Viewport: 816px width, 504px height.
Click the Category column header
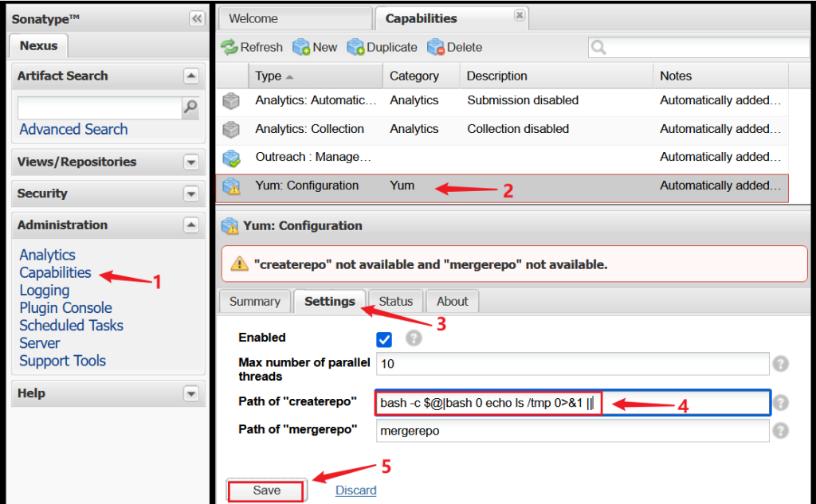tap(421, 76)
